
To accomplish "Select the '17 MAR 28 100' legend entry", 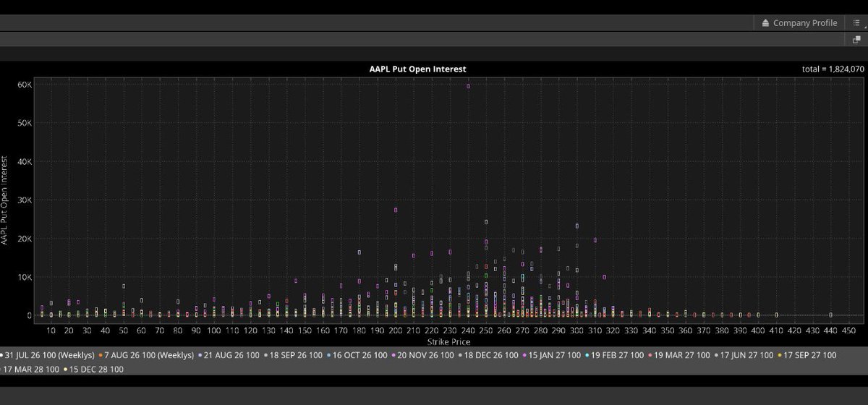I will point(30,369).
